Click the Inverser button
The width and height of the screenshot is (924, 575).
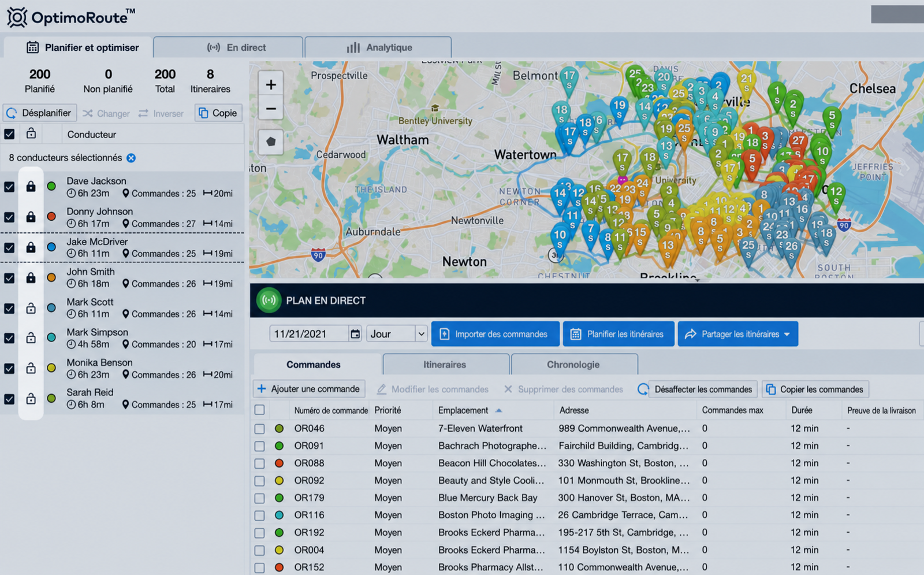coord(161,113)
